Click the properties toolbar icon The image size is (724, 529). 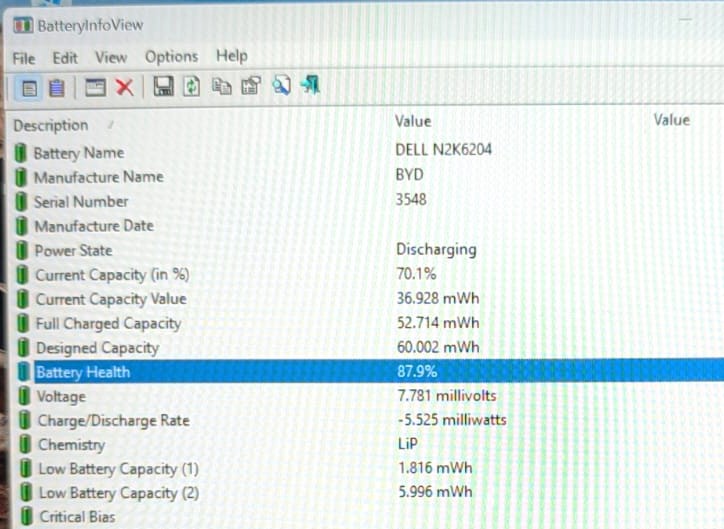pos(251,86)
